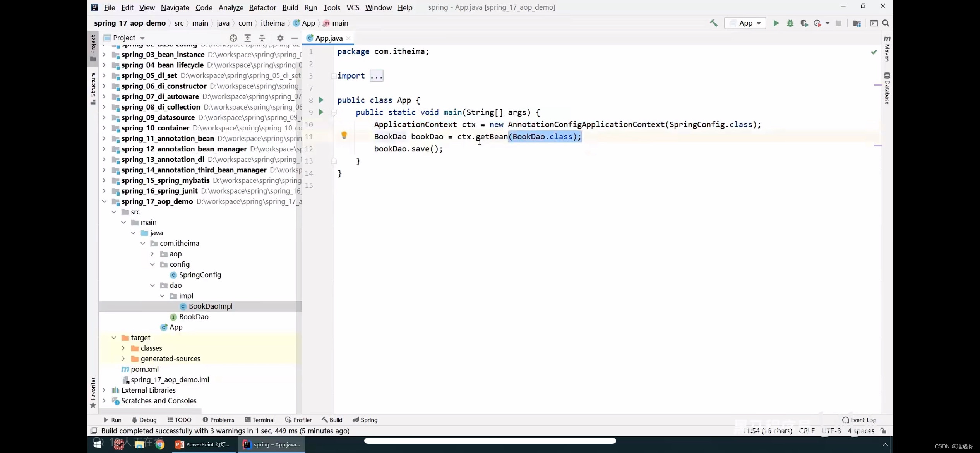Close the App.java tab
The height and width of the screenshot is (453, 980).
[x=348, y=38]
